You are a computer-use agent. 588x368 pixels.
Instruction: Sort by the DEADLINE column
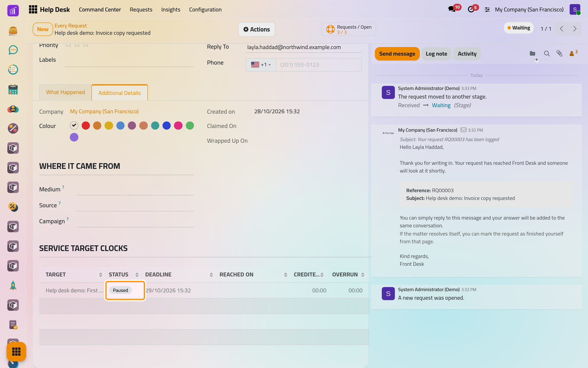[x=179, y=274]
